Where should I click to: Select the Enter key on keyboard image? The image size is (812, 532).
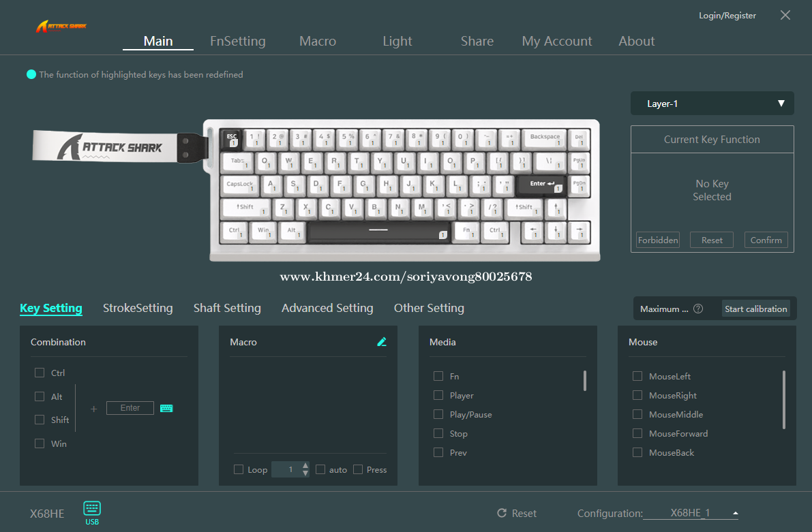coord(541,185)
